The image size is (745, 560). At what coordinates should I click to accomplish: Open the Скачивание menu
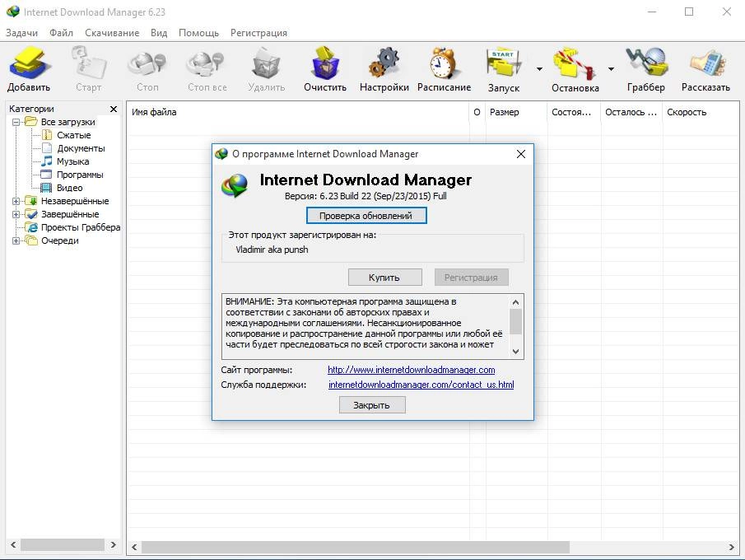pyautogui.click(x=112, y=33)
